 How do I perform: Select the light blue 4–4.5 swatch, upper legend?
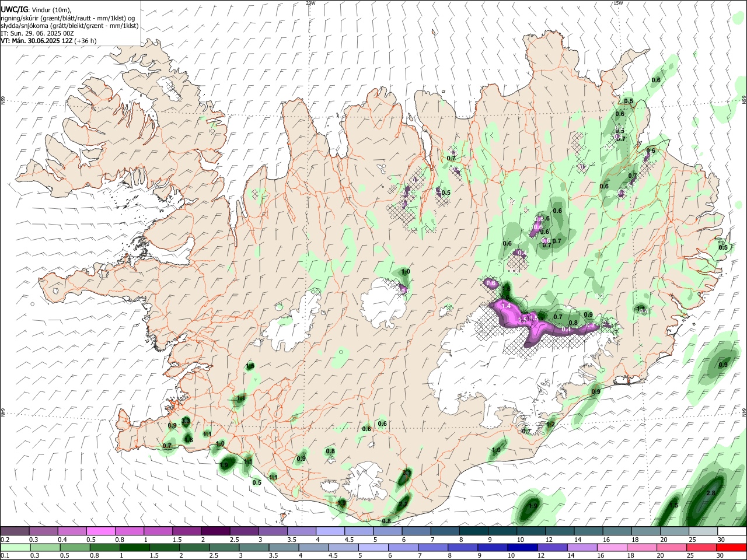coord(330,531)
